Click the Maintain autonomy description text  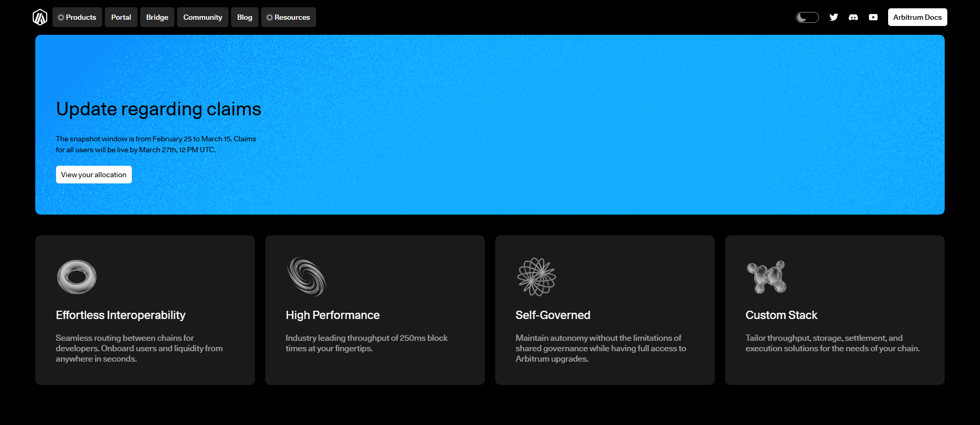coord(601,348)
